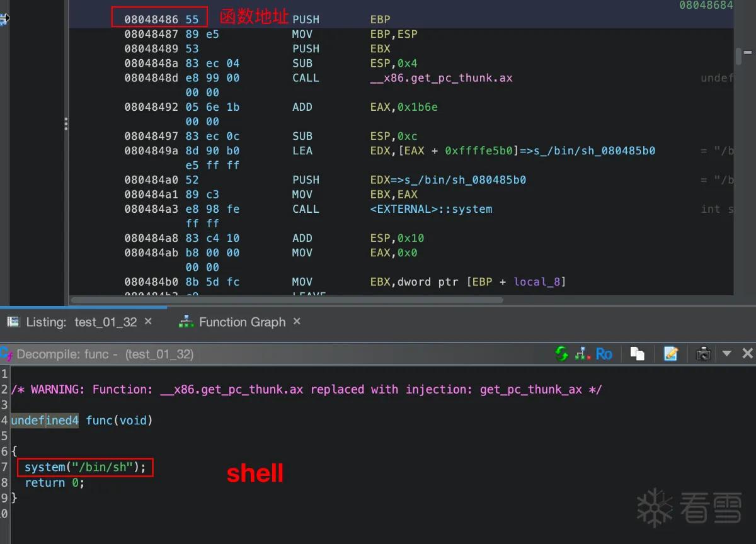Click the __x86.get_pc_thunk.ax call target
Viewport: 756px width, 544px height.
441,78
